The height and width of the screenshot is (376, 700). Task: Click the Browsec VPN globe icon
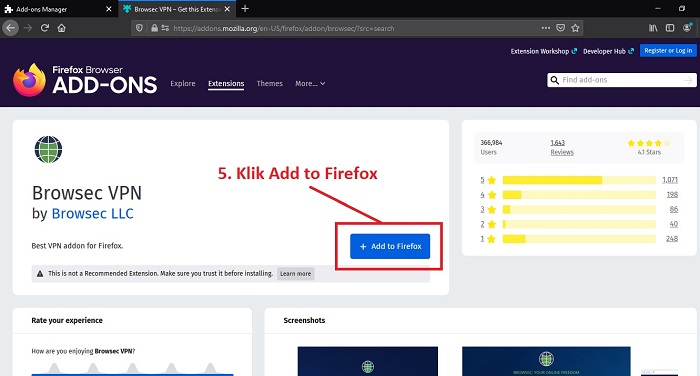(x=48, y=150)
